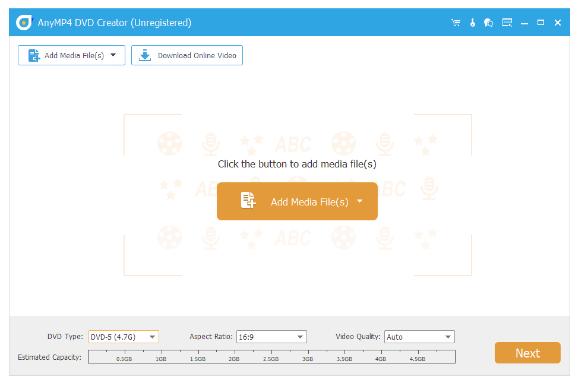Image resolution: width=588 pixels, height=386 pixels.
Task: Click the orange Next button
Action: pos(527,353)
